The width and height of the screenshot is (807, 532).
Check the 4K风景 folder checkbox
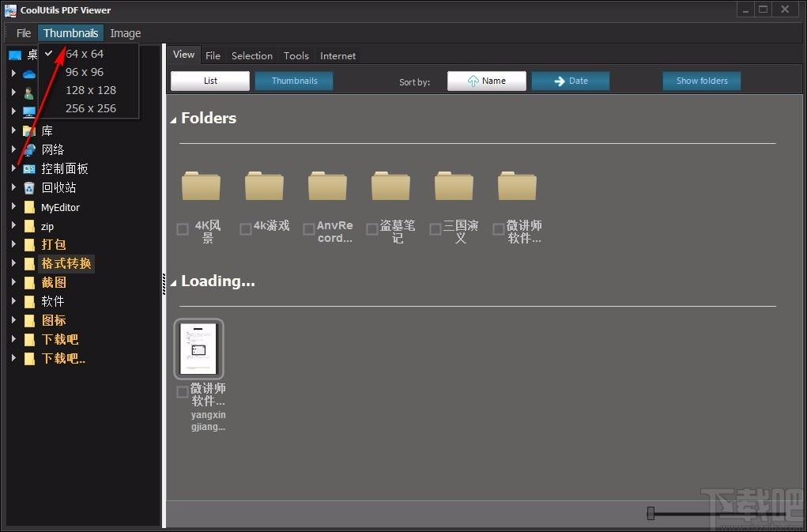pyautogui.click(x=183, y=229)
